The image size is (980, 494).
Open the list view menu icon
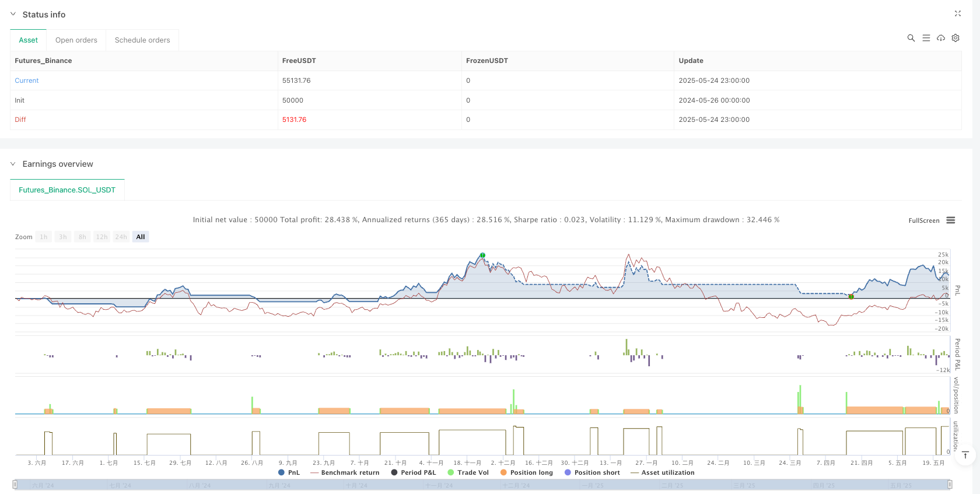click(x=926, y=38)
